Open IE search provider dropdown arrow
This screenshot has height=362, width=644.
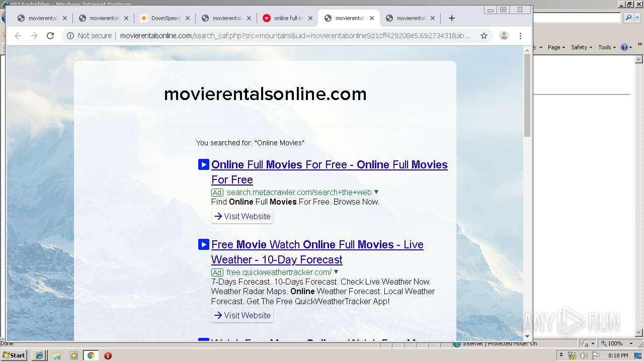[636, 18]
